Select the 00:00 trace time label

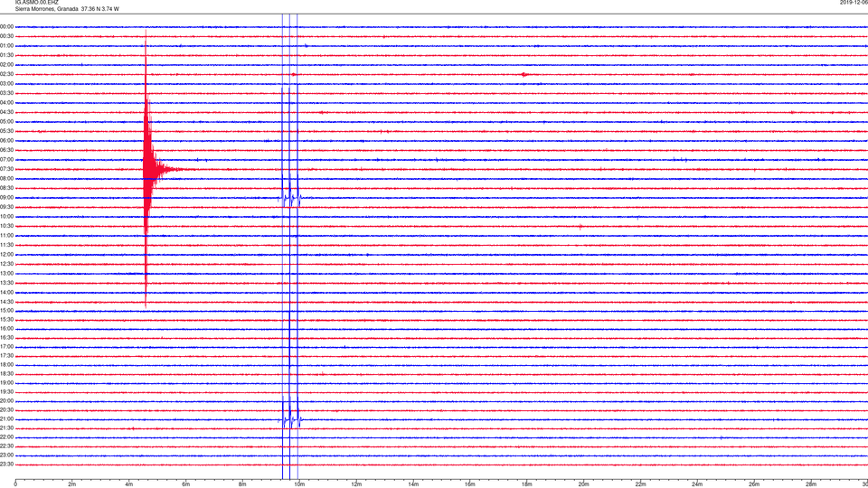pyautogui.click(x=6, y=26)
